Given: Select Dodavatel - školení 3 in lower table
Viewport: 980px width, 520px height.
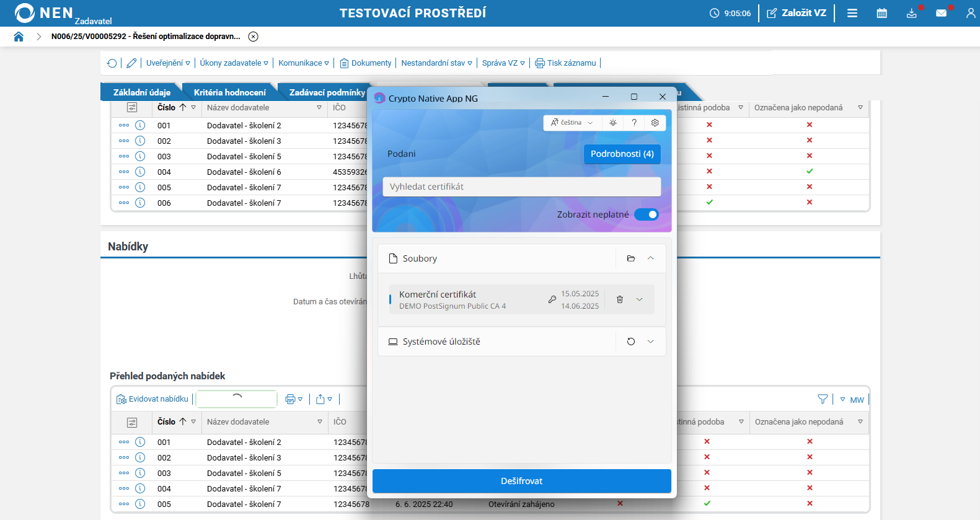Looking at the screenshot, I should (244, 457).
